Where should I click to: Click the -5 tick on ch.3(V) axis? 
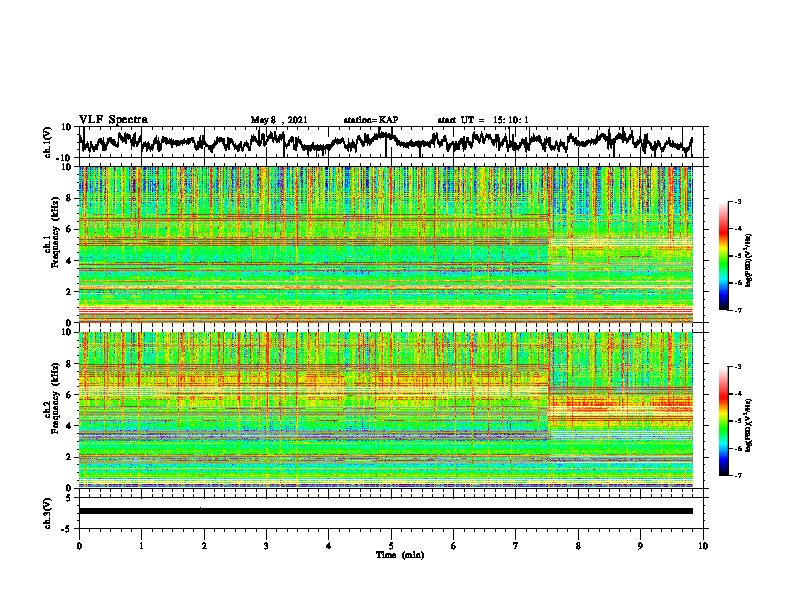[68, 529]
